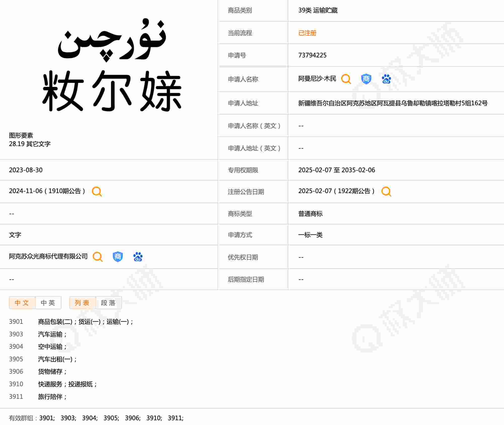Click search icon next to applicant 阿曼尼沙·木民
This screenshot has width=504, height=425.
point(346,79)
